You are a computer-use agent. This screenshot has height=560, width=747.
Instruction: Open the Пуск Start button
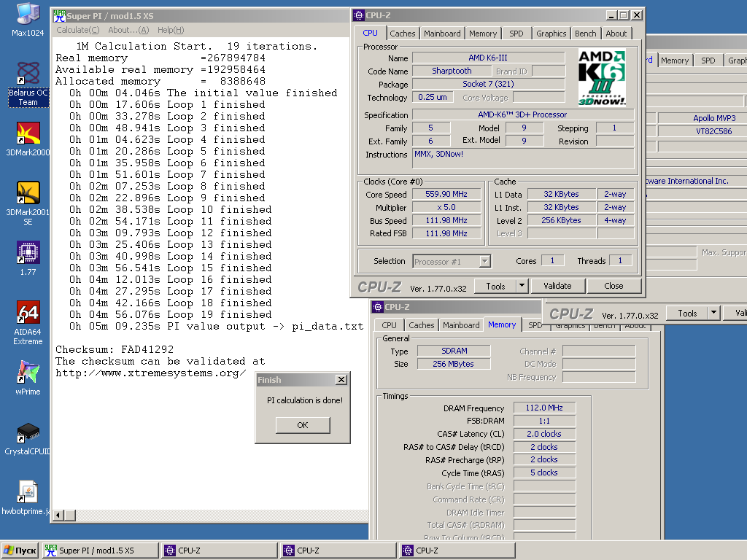pos(20,551)
